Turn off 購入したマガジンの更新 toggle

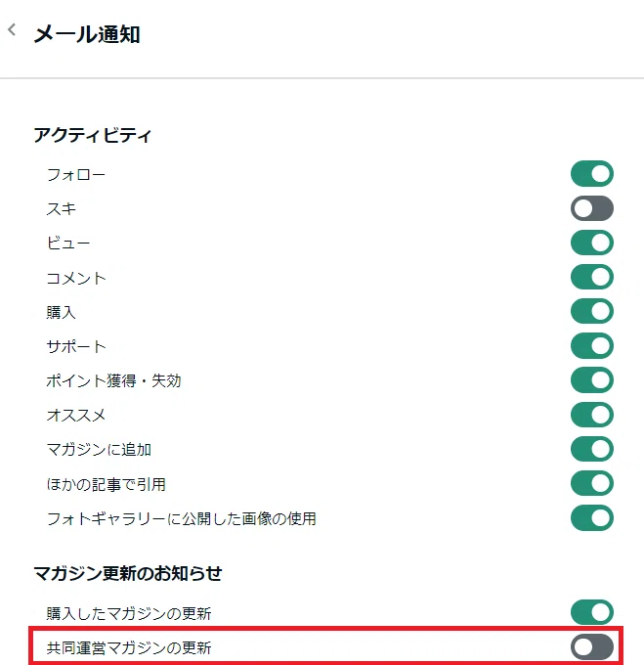(x=592, y=612)
